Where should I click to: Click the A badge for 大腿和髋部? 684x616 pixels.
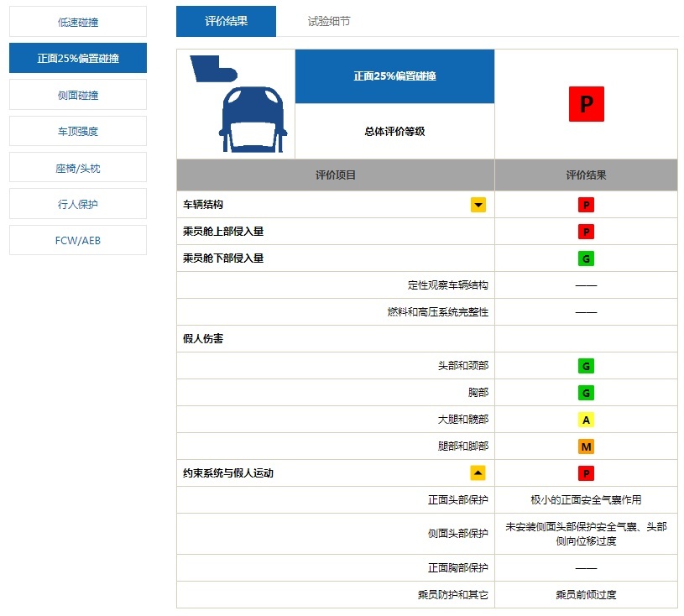click(x=587, y=420)
